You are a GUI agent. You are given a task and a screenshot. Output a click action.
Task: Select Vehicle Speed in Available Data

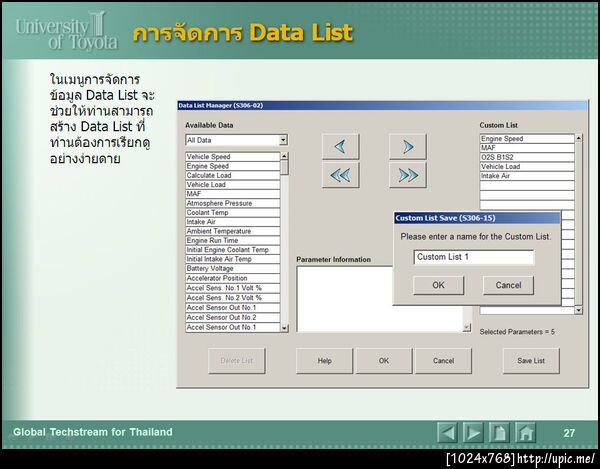pos(233,157)
